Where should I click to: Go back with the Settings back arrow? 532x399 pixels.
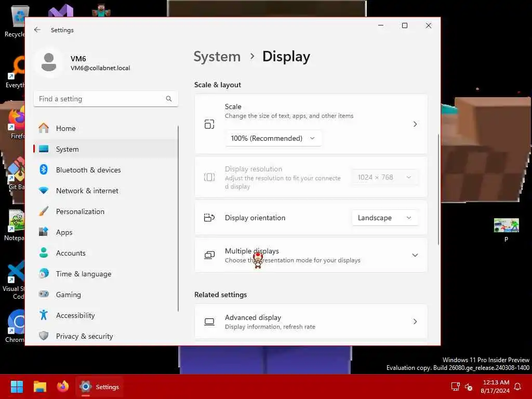tap(37, 30)
